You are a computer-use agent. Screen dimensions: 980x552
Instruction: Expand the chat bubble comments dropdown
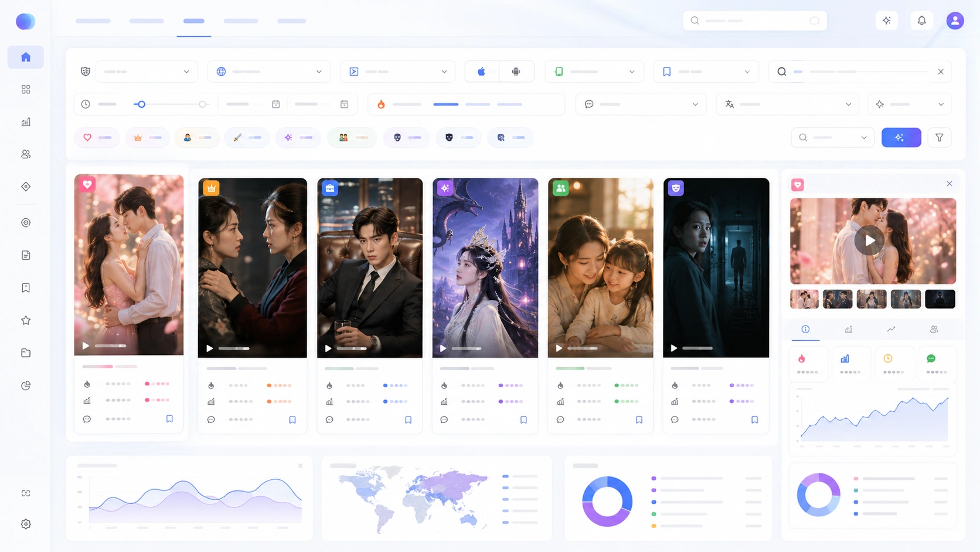[641, 104]
